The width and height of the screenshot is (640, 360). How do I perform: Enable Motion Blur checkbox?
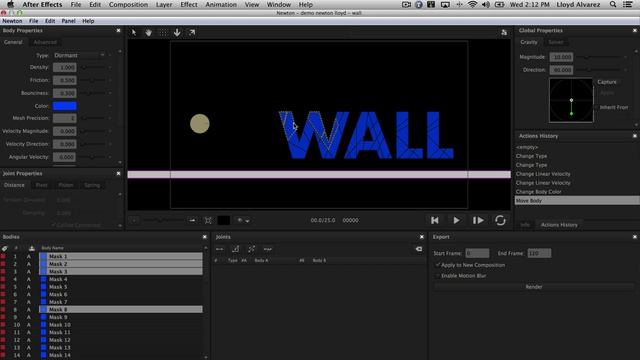click(438, 276)
